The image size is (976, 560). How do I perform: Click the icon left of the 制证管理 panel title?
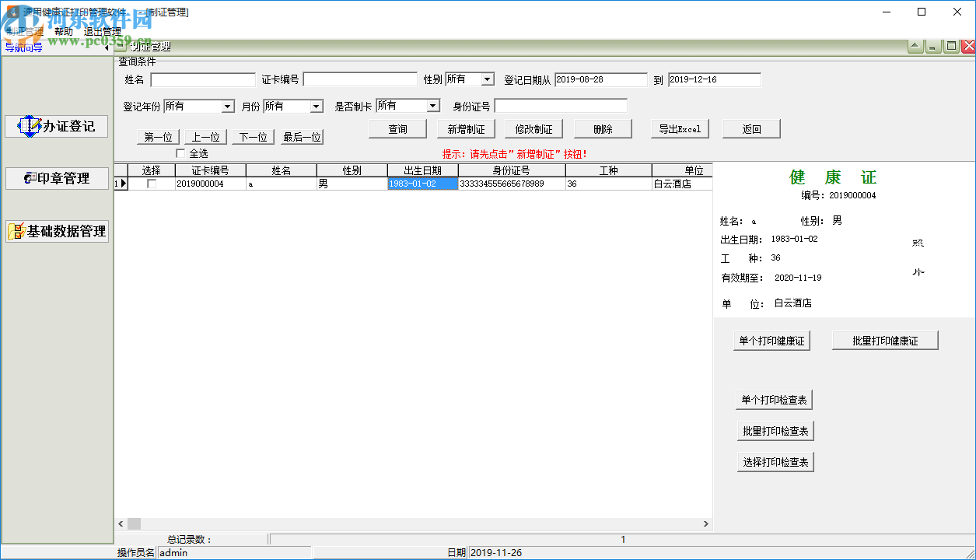pos(121,46)
